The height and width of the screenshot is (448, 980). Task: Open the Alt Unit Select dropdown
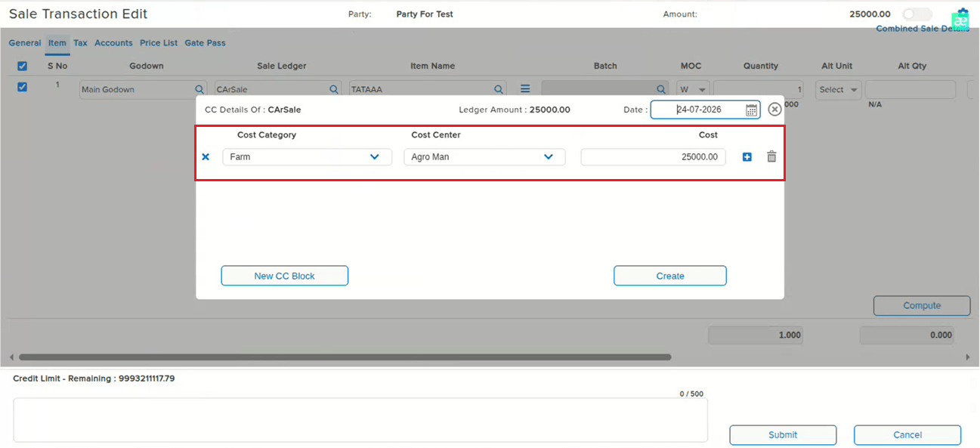point(838,89)
